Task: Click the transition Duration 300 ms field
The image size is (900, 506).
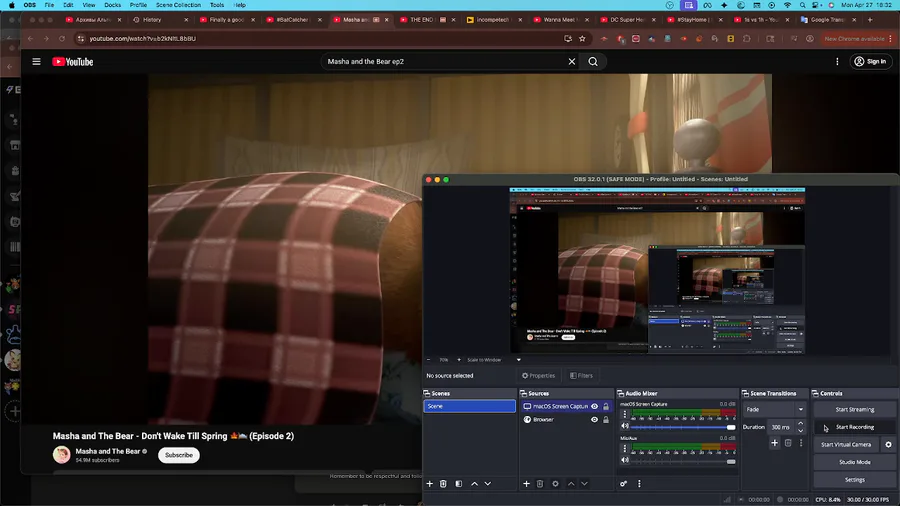Action: (x=781, y=427)
